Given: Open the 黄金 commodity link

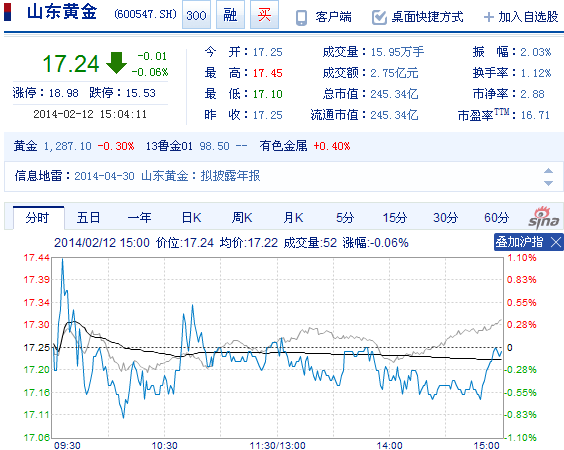Looking at the screenshot, I should pos(26,146).
